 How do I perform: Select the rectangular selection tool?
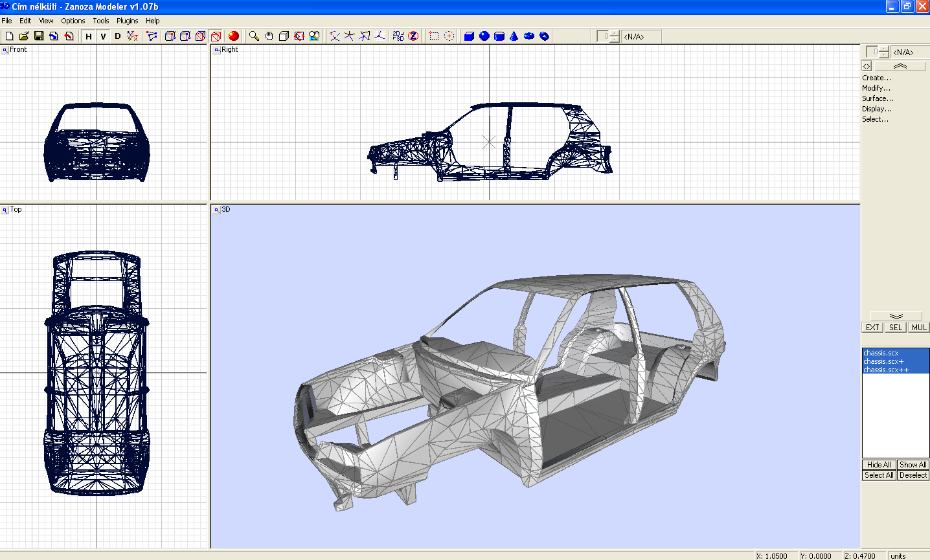(x=434, y=36)
